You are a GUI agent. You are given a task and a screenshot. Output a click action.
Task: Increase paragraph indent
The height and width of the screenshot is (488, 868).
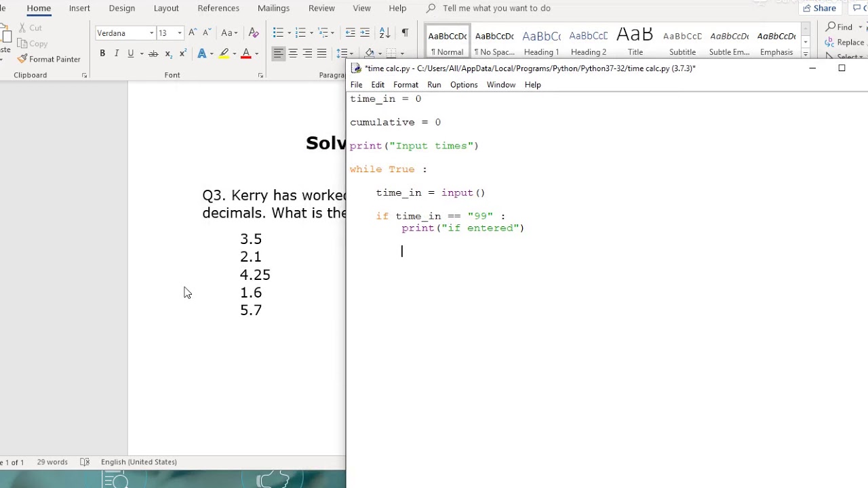pyautogui.click(x=365, y=33)
